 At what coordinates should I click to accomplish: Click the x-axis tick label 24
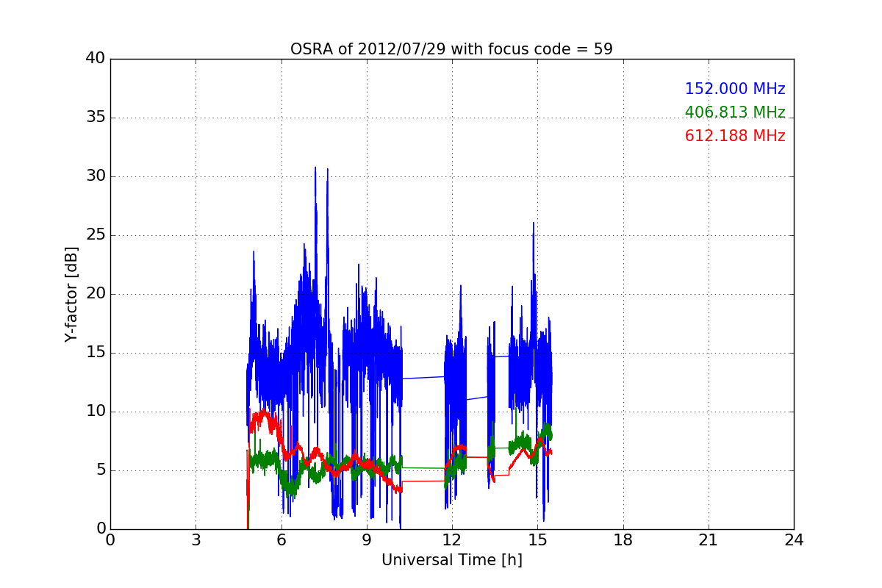794,539
